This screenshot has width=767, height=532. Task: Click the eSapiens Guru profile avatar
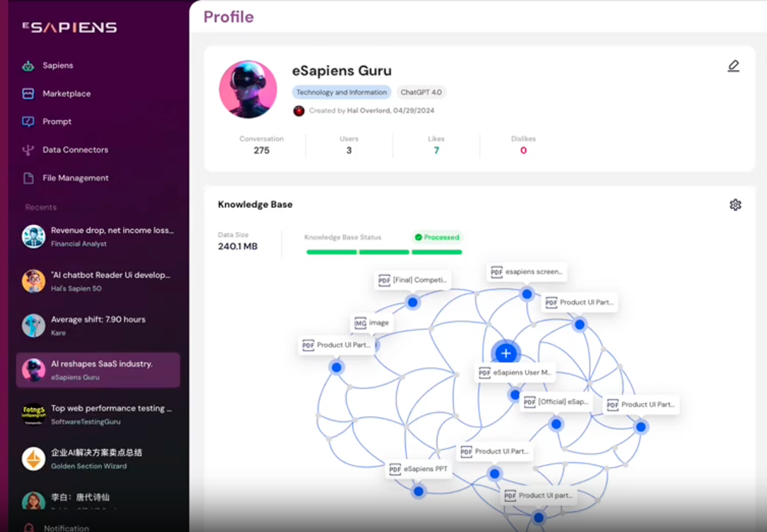(x=248, y=89)
